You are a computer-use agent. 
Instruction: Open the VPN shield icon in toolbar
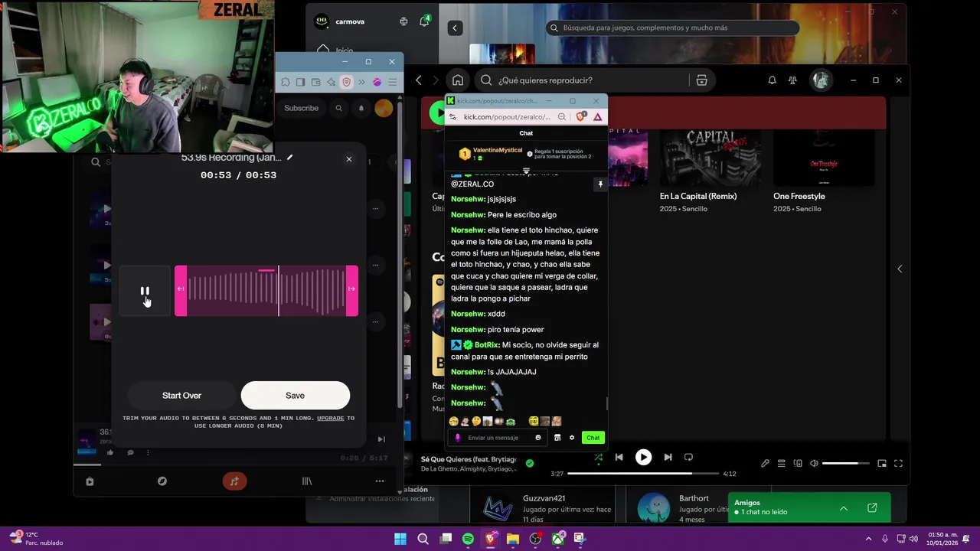point(347,82)
